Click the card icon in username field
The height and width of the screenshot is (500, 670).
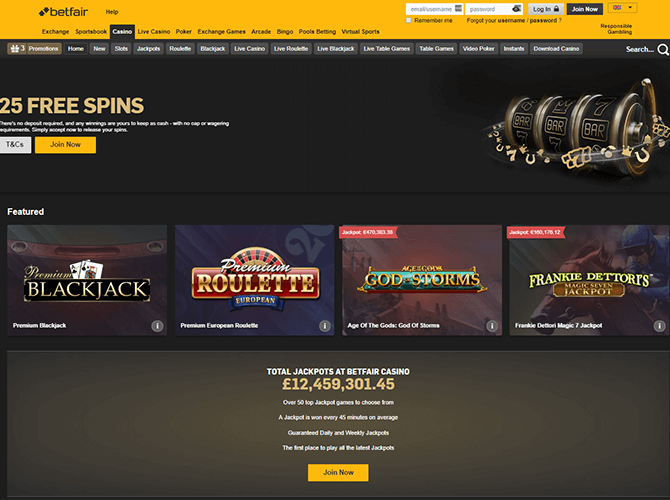point(458,9)
